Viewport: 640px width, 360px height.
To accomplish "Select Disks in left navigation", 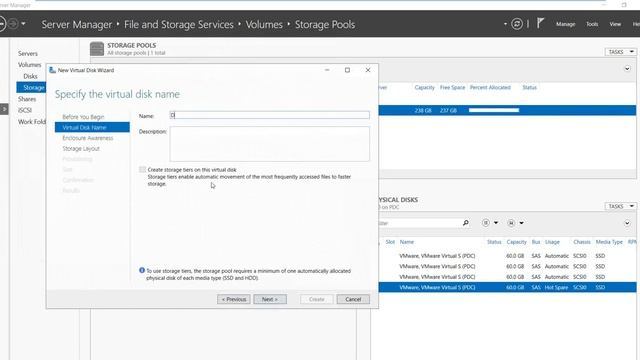I will coord(30,76).
